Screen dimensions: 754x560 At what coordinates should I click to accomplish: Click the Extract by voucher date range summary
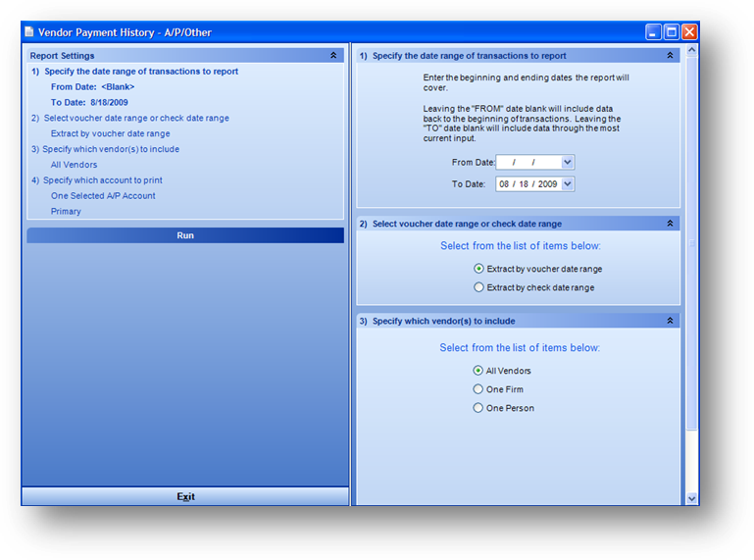110,133
